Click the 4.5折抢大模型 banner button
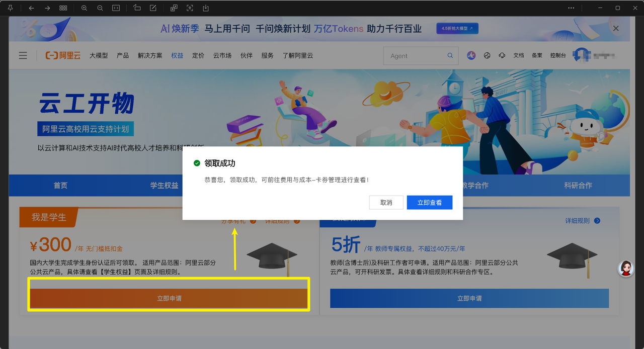This screenshot has width=644, height=349. click(x=457, y=29)
